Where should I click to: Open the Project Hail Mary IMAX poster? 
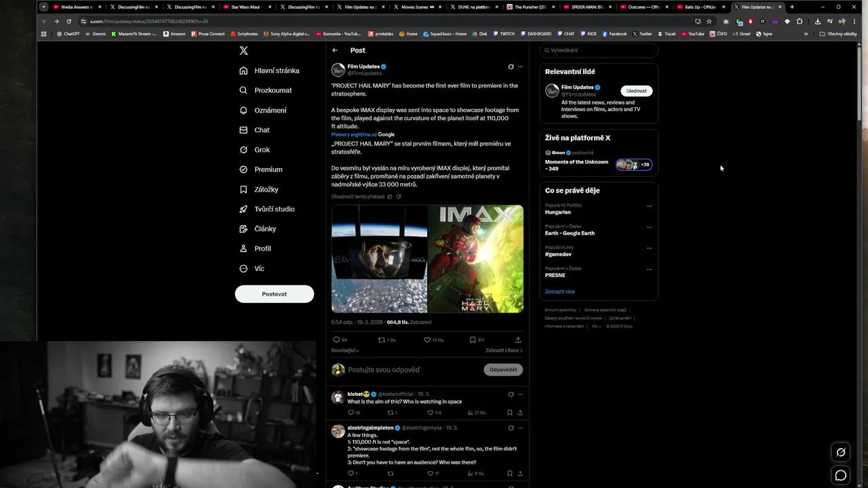coord(475,259)
